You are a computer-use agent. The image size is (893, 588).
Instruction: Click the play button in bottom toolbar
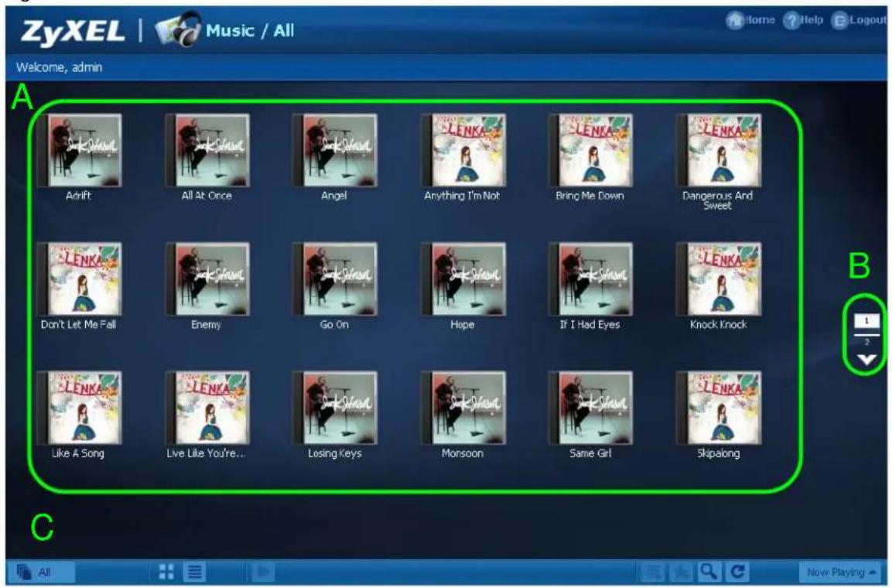pyautogui.click(x=263, y=572)
